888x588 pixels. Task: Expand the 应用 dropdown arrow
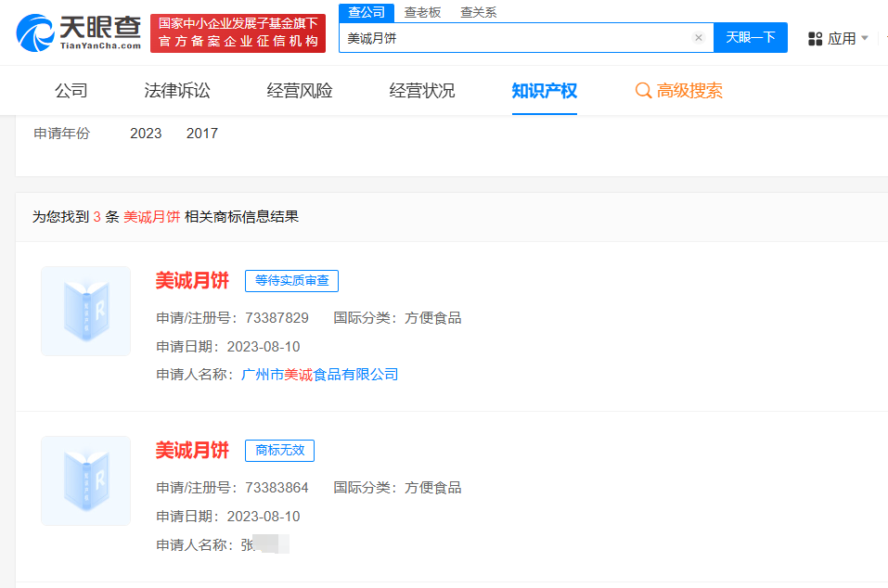coord(864,38)
